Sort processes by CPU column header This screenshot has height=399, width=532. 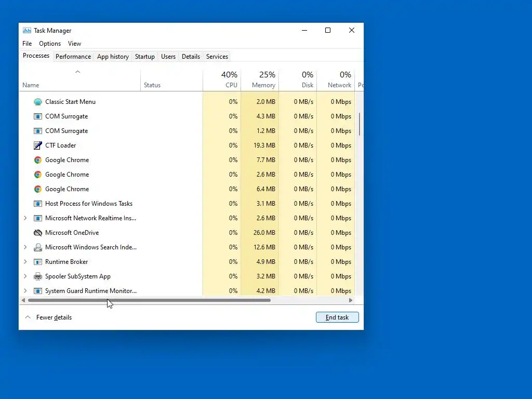click(x=222, y=81)
